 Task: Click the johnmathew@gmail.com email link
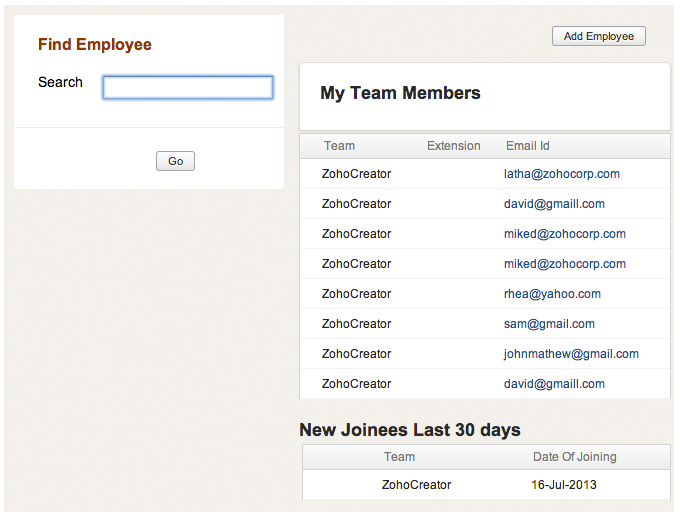(571, 354)
